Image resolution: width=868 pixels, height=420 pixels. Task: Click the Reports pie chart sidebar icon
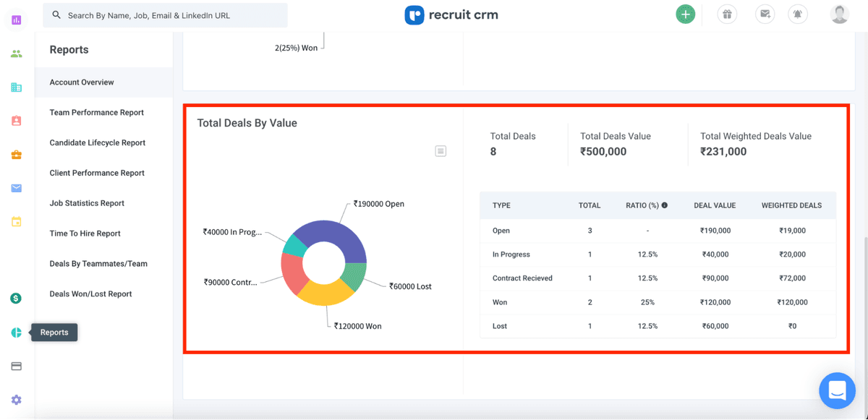click(16, 333)
